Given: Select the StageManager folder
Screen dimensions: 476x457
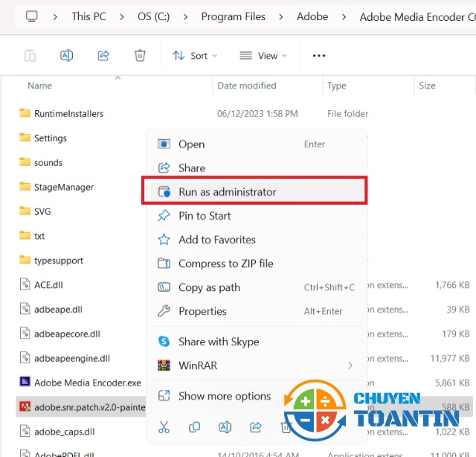Looking at the screenshot, I should coord(64,187).
